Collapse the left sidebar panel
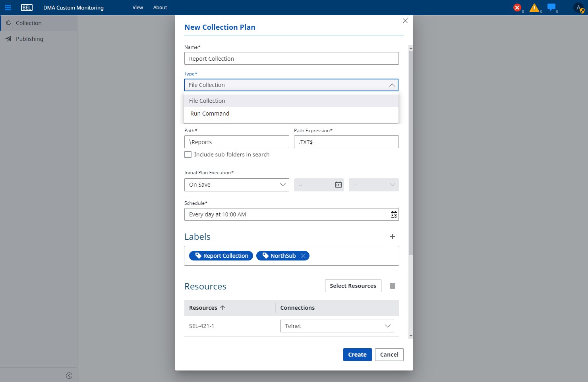The width and height of the screenshot is (588, 382). 69,376
